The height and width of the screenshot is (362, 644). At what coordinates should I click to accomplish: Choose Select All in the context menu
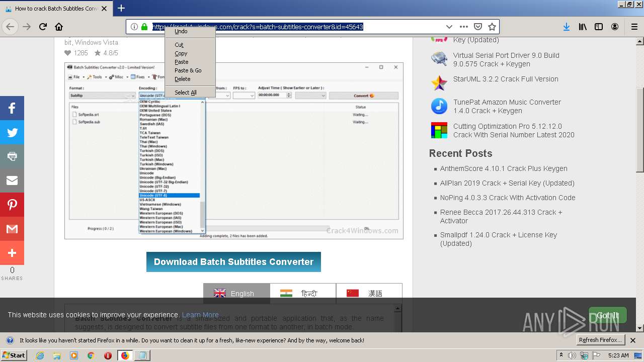190,93
